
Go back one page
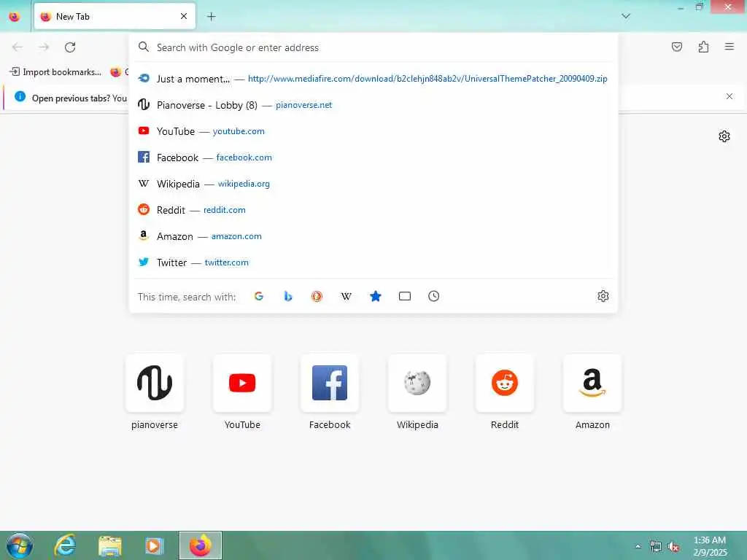(x=18, y=47)
